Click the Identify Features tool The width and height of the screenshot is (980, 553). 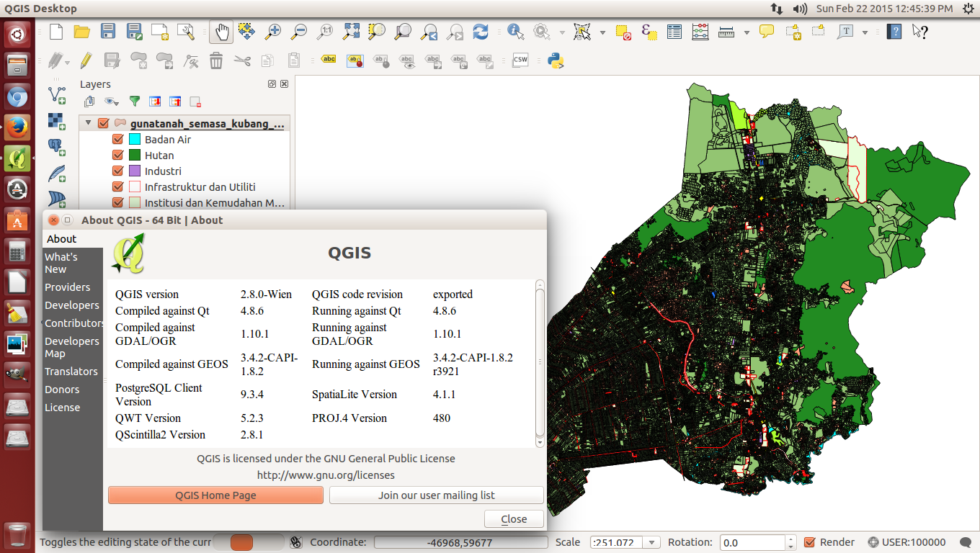click(515, 32)
